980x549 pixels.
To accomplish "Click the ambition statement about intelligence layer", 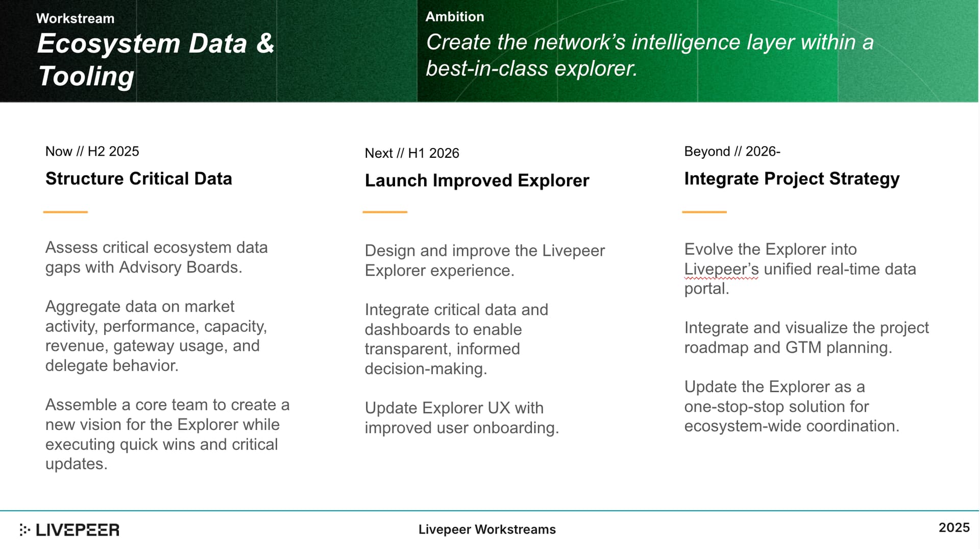I will tap(649, 55).
